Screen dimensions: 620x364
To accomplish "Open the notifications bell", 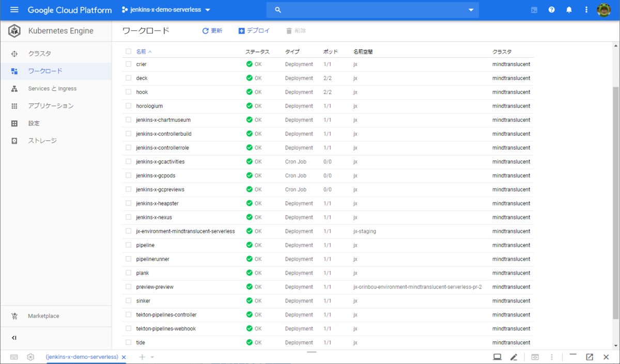I will [569, 10].
